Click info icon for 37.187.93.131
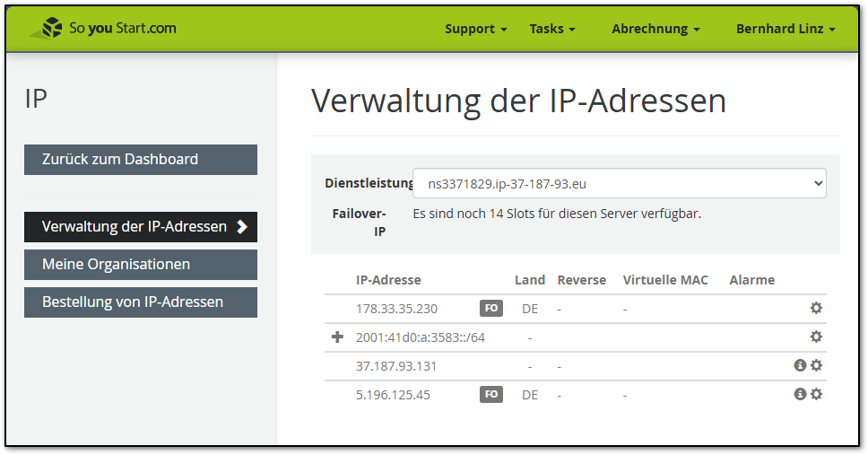Image resolution: width=868 pixels, height=455 pixels. click(x=800, y=365)
